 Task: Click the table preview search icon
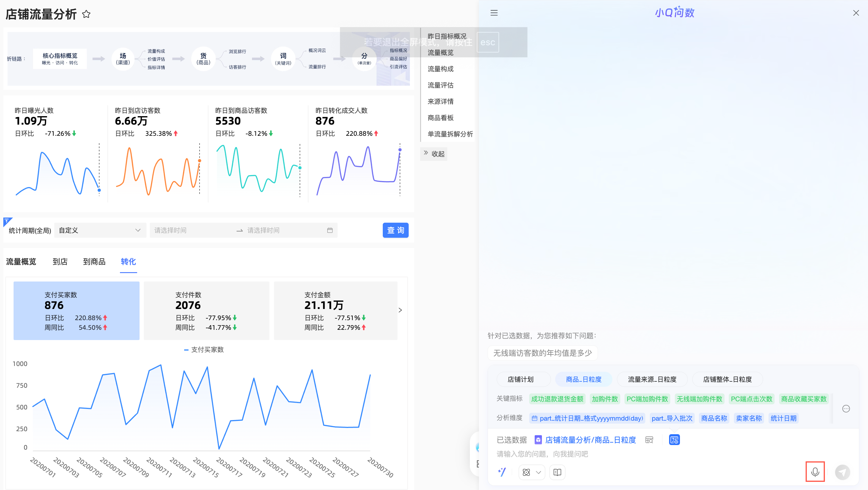click(649, 440)
